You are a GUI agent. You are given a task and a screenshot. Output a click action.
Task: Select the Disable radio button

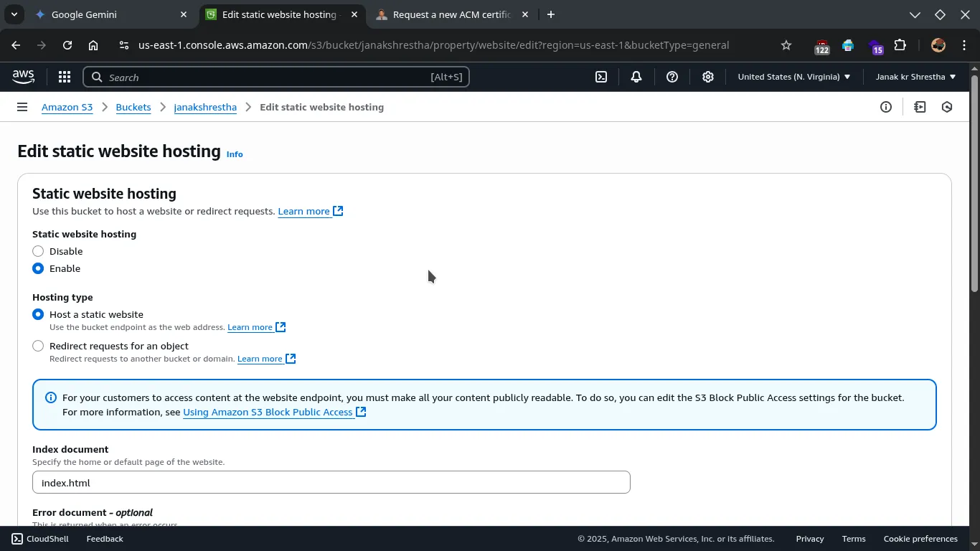point(38,251)
